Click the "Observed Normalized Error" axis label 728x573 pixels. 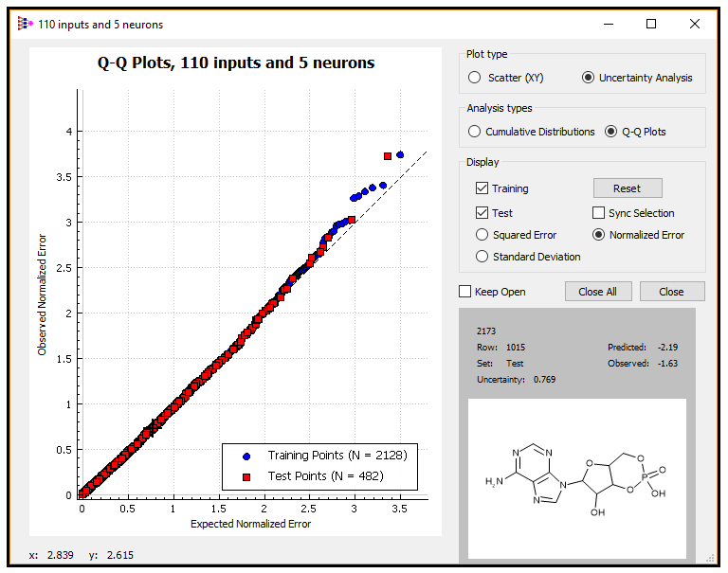(x=43, y=295)
